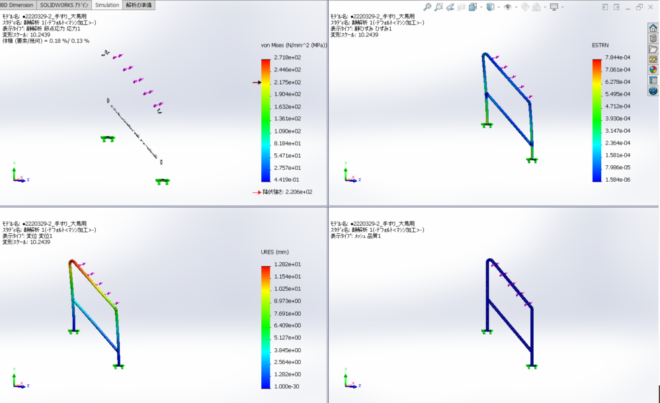This screenshot has width=660, height=403.
Task: Open the BD Dimension tab
Action: (x=17, y=5)
